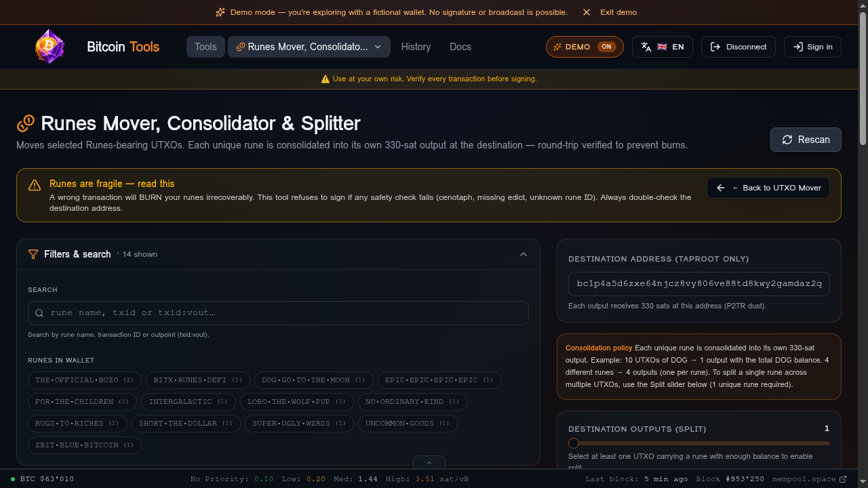Toggle BITX•RUNES•DEFI rune filter chip

[x=198, y=380]
